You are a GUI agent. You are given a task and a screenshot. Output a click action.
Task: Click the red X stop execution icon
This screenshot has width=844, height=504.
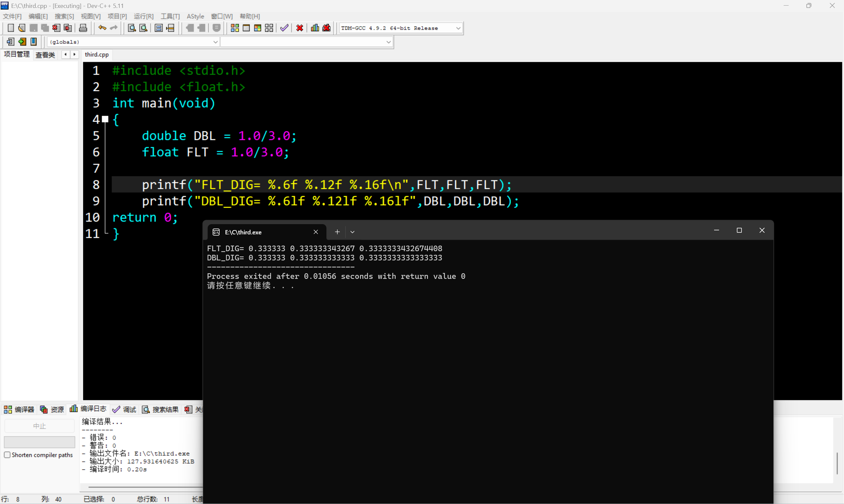pos(300,28)
